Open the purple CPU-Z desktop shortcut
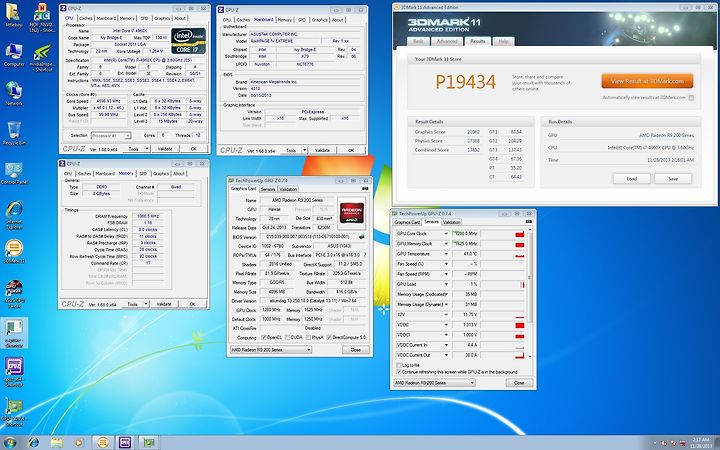 (14, 372)
